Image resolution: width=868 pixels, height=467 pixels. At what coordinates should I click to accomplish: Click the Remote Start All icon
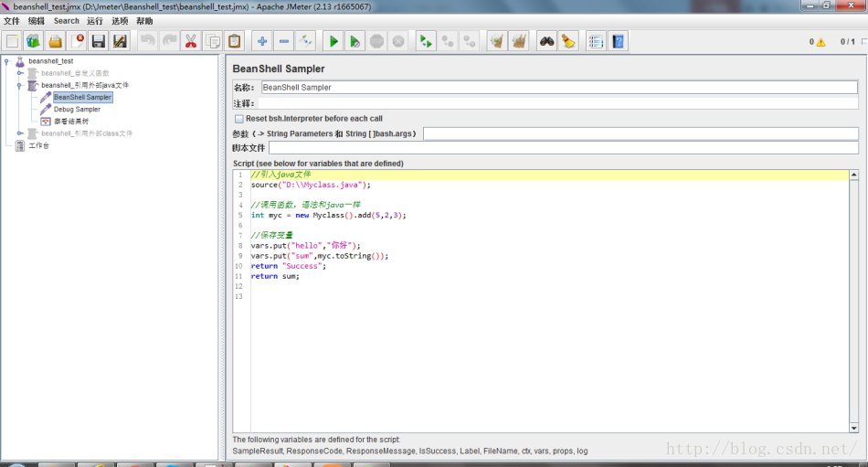426,41
